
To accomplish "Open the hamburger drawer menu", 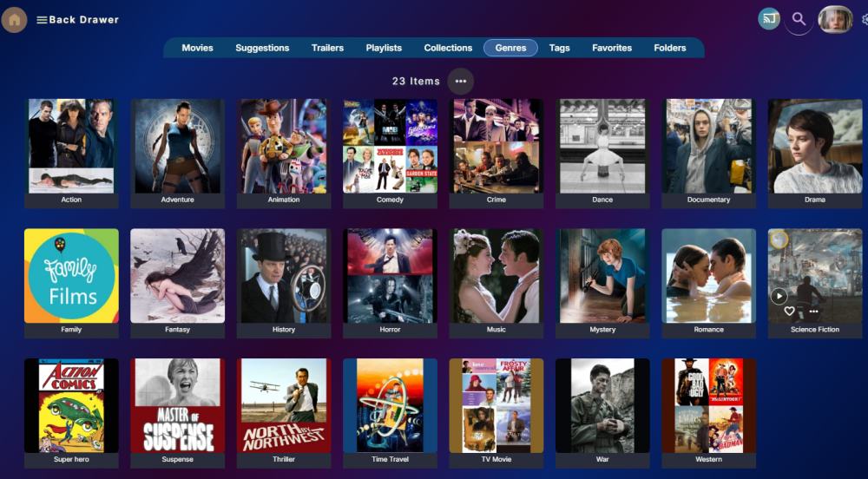I will 42,20.
